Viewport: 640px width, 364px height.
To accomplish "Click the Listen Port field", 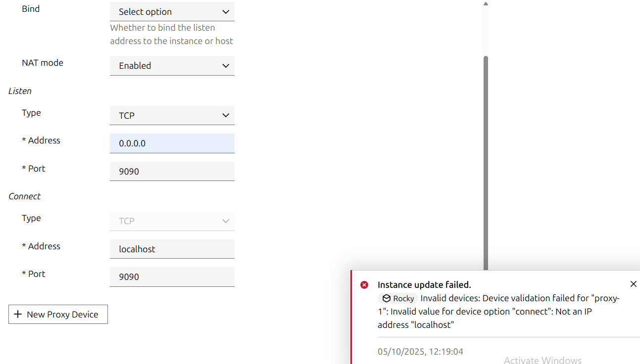I will (x=172, y=172).
